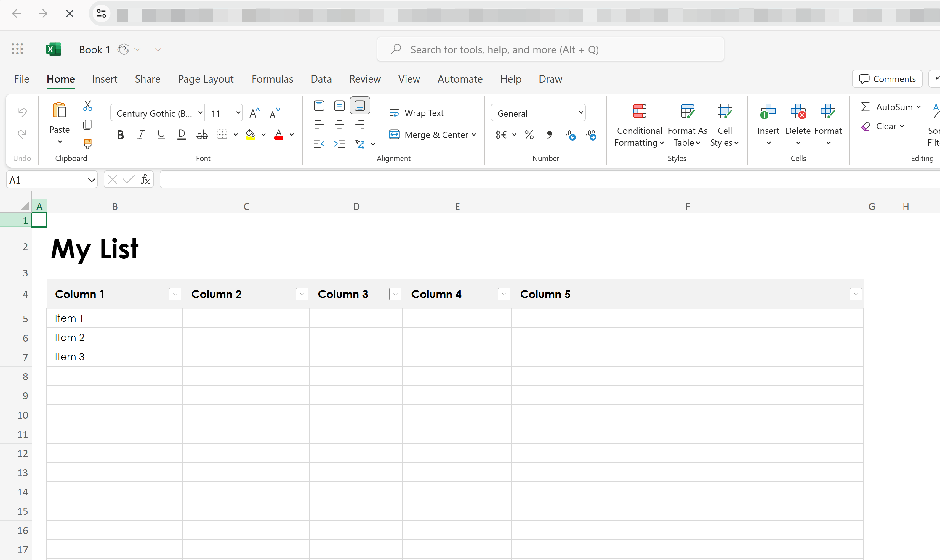Click the Center horizontal alignment icon
Screen dimensions: 940x560
click(x=339, y=125)
